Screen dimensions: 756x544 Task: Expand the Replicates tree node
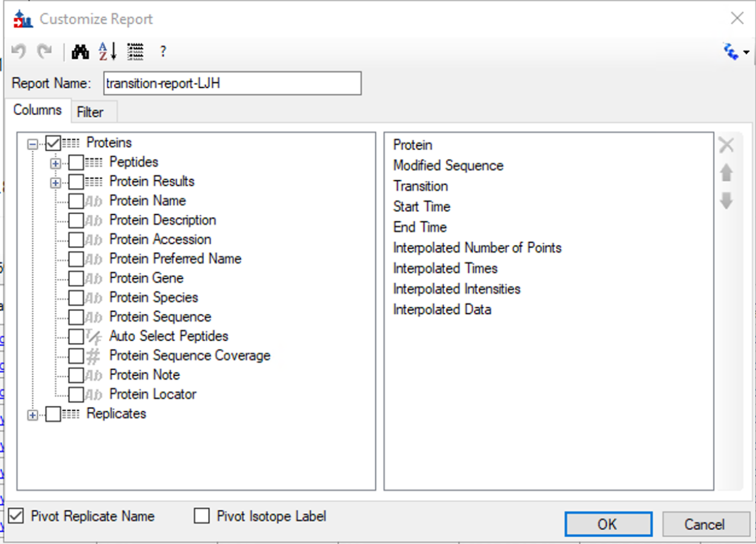point(33,415)
